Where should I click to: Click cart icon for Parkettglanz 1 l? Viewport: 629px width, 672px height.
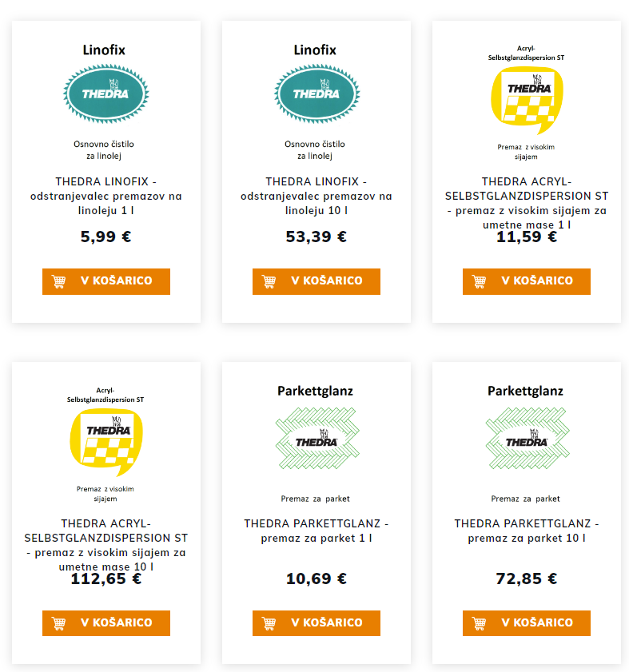269,622
